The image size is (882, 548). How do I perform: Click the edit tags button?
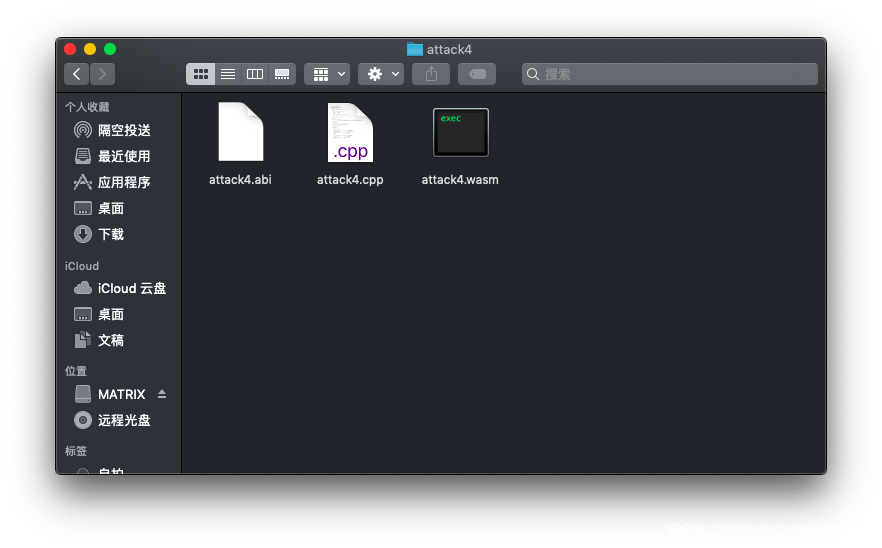coord(477,74)
